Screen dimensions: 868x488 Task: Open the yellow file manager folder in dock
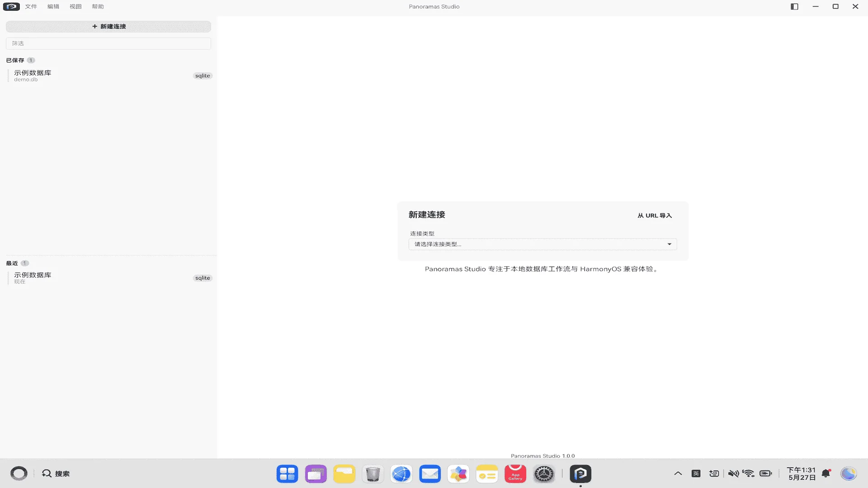344,474
